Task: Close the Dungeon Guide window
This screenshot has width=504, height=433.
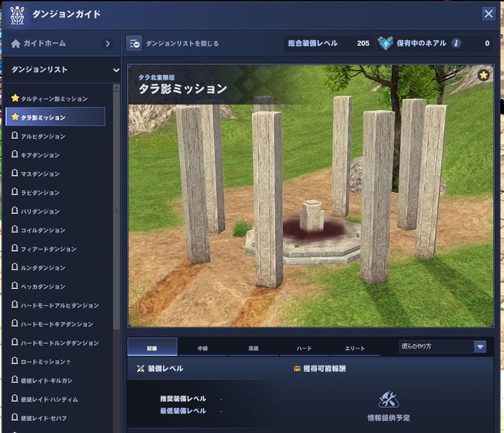Action: [x=488, y=14]
